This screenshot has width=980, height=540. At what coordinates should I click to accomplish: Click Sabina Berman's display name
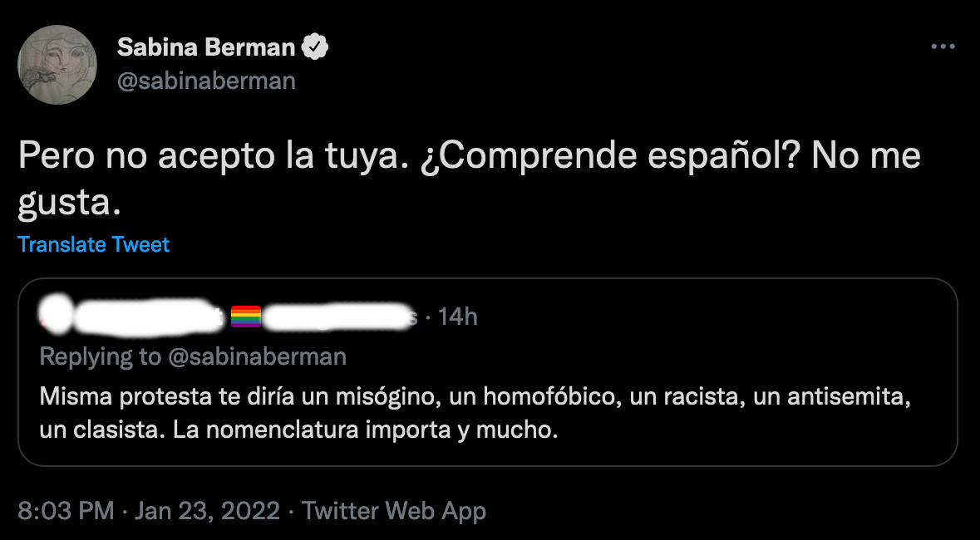(x=208, y=47)
